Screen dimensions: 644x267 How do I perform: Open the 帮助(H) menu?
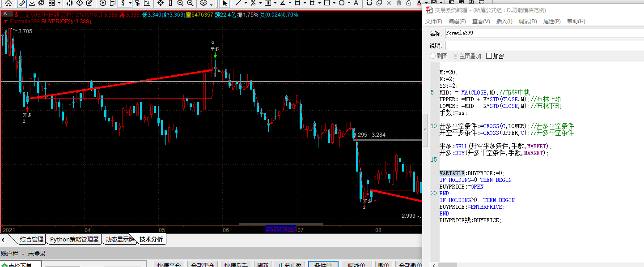point(576,22)
